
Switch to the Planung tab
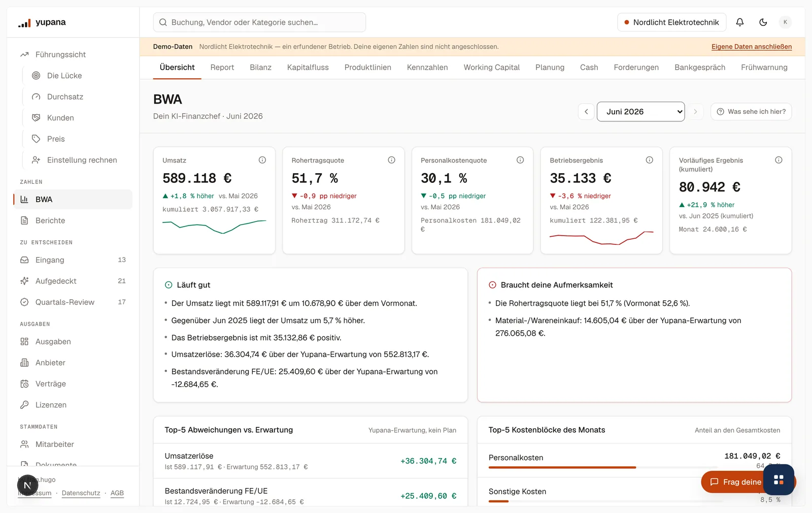click(x=550, y=68)
